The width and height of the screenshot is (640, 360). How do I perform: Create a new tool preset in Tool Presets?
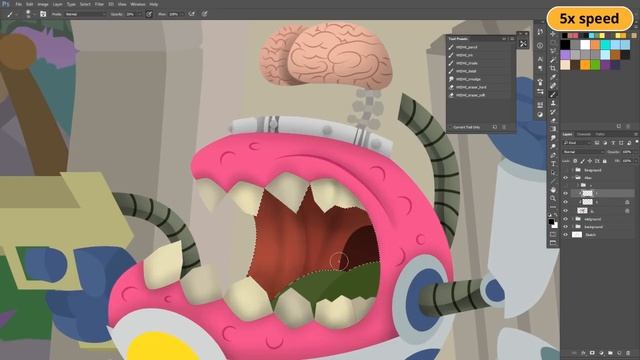(x=495, y=127)
